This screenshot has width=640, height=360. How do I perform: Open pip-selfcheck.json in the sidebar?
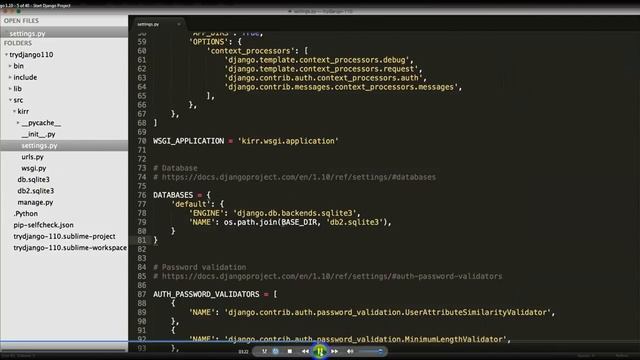point(43,225)
